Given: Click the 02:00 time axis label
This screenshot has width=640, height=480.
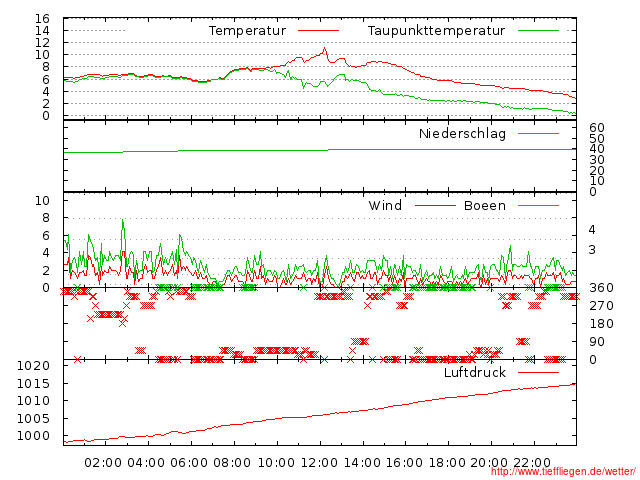Looking at the screenshot, I should [103, 463].
